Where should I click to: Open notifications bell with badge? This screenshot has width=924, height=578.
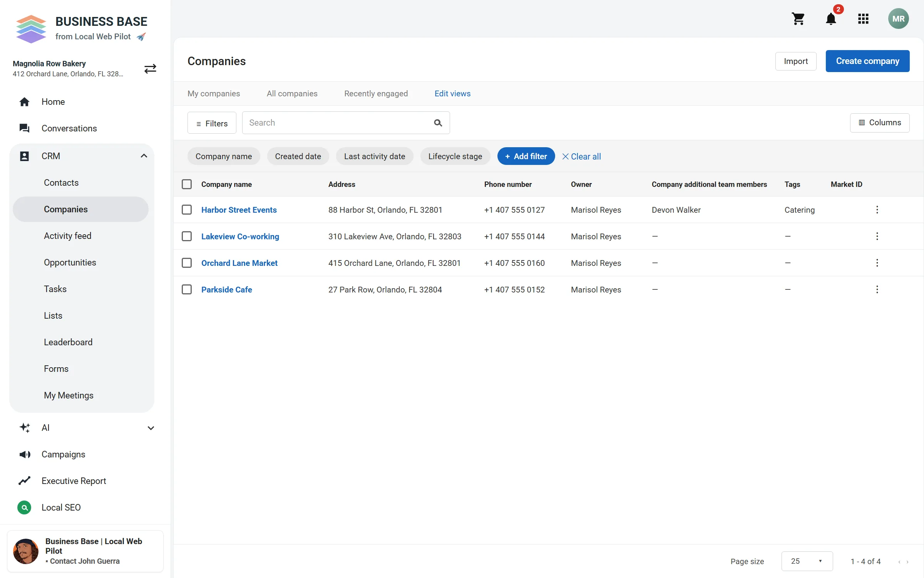pyautogui.click(x=831, y=18)
